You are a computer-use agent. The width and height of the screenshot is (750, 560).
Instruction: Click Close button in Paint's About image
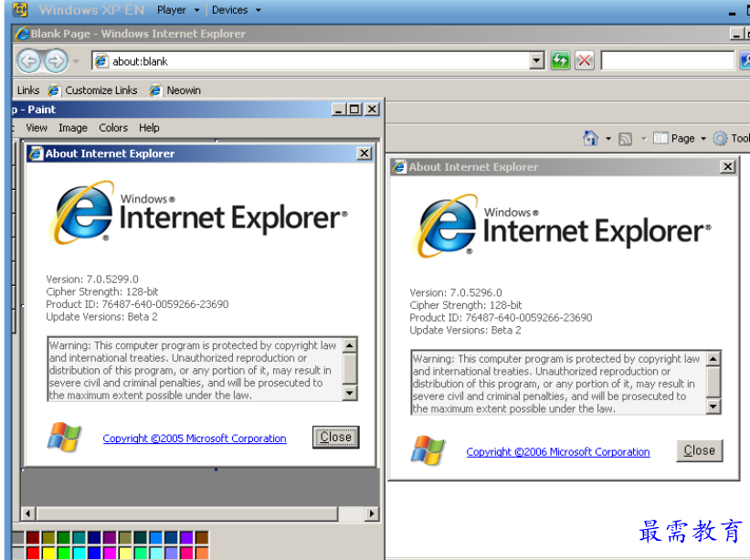click(336, 437)
